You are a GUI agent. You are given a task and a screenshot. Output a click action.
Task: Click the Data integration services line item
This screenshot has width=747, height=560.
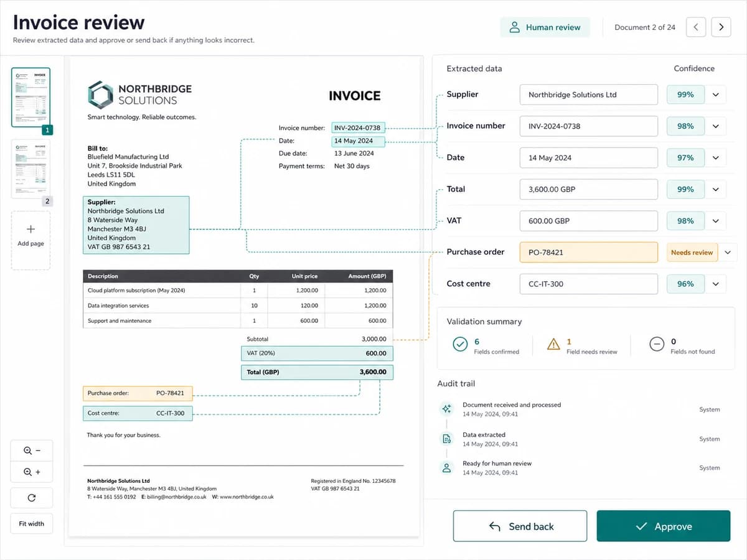[x=238, y=306]
